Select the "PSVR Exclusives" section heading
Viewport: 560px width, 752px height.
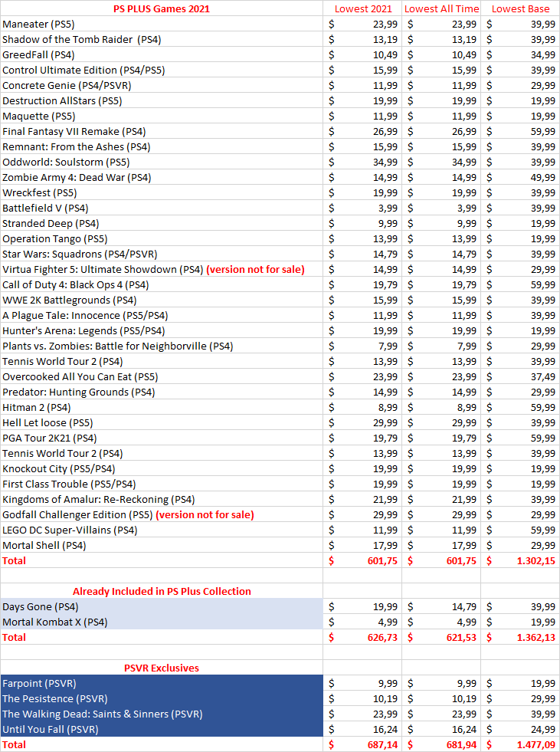click(x=161, y=668)
